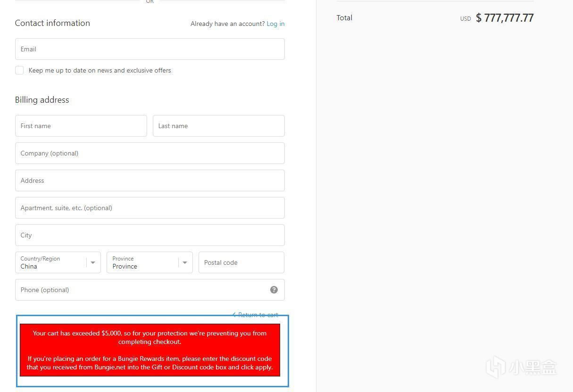Focus the Email input field

[149, 49]
